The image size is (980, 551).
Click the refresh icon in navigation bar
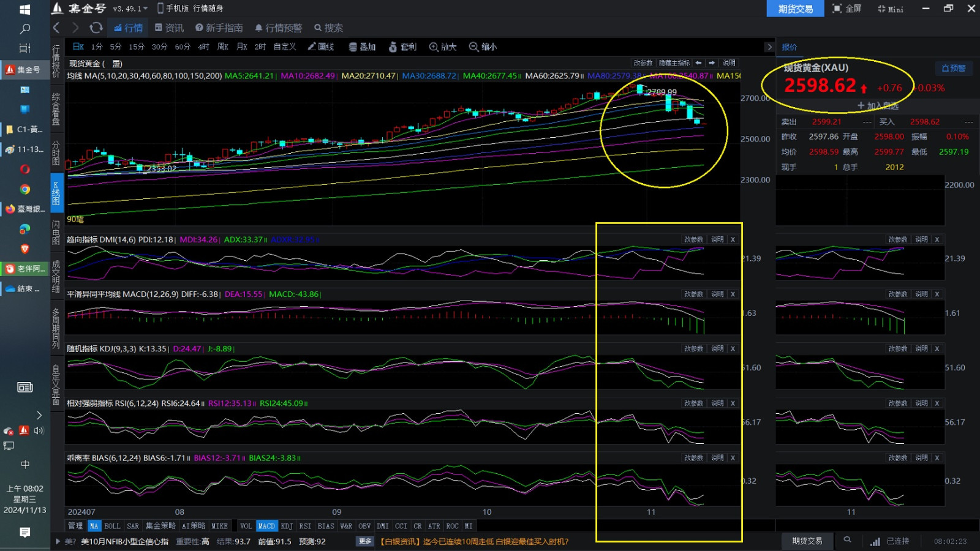(x=96, y=28)
